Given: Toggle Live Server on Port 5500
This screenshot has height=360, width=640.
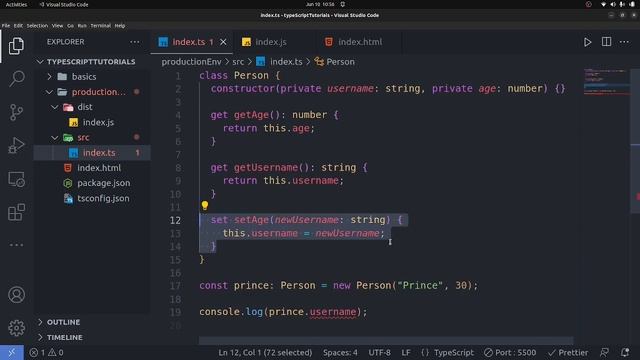Looking at the screenshot, I should pyautogui.click(x=510, y=352).
